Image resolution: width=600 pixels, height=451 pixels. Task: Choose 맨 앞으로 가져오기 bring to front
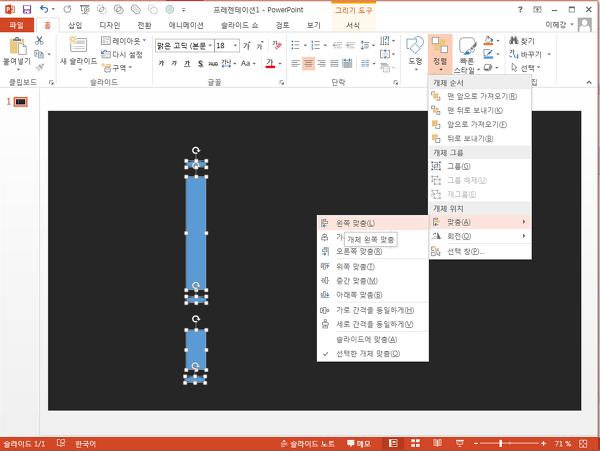coord(480,96)
